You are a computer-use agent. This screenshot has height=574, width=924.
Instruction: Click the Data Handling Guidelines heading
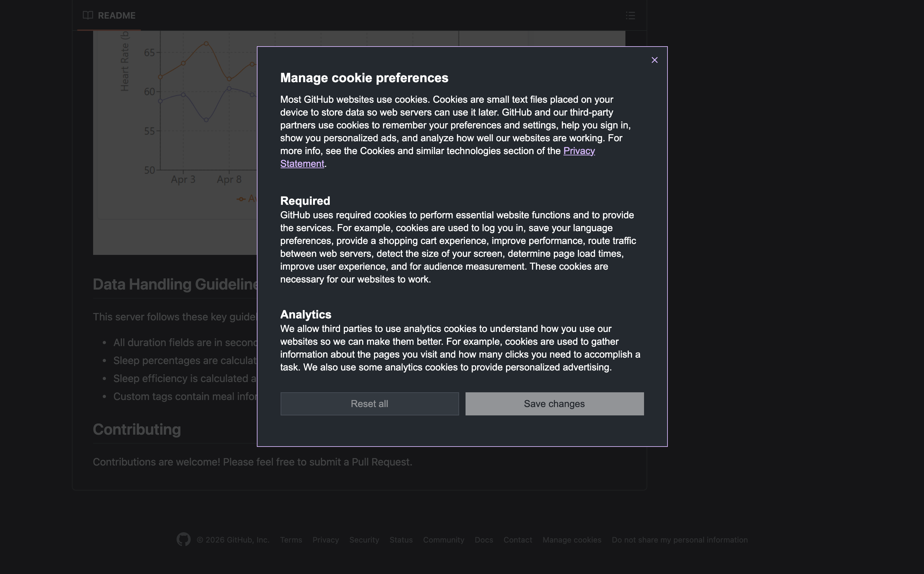[175, 284]
